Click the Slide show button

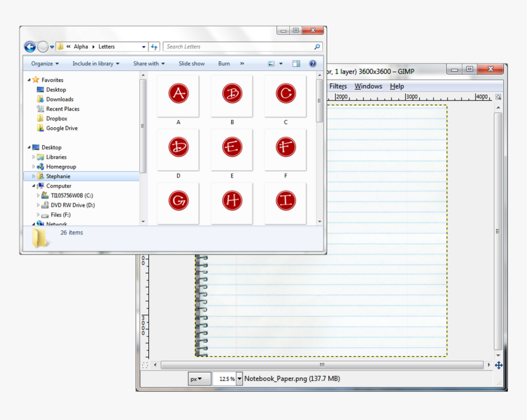(192, 63)
